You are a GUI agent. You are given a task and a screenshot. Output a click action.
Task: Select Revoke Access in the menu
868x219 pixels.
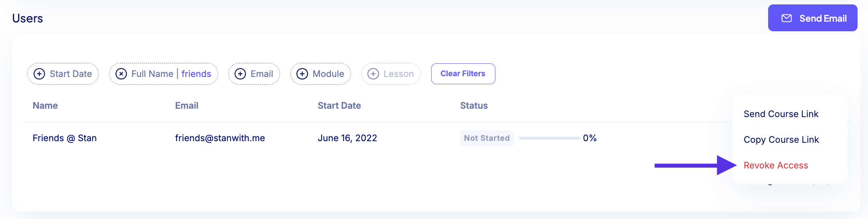[x=776, y=165]
